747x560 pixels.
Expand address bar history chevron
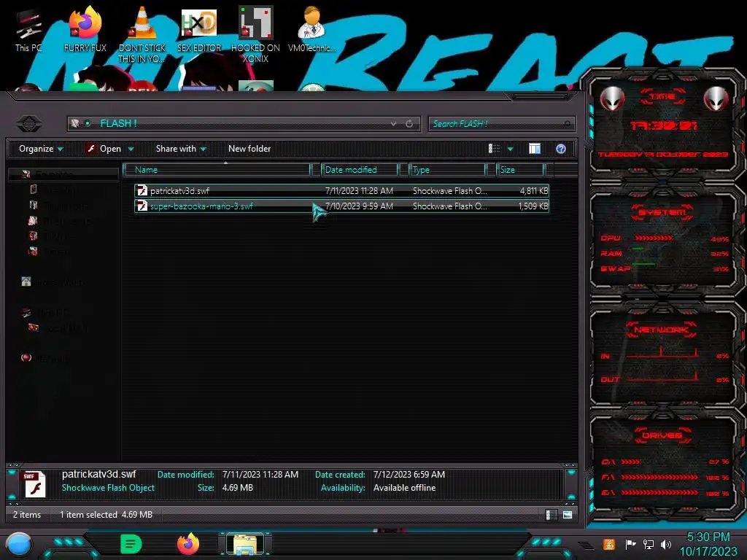[x=393, y=124]
